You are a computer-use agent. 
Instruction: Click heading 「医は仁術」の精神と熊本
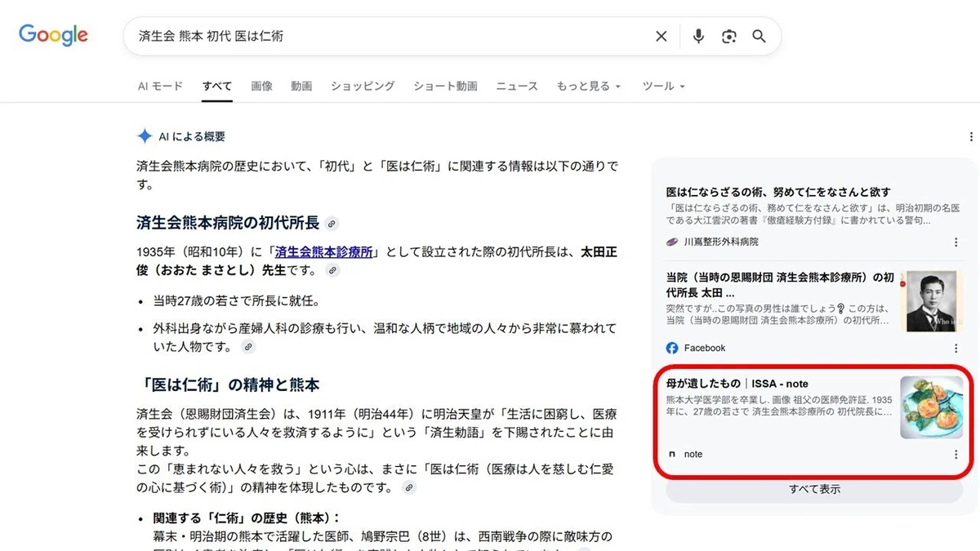click(228, 384)
